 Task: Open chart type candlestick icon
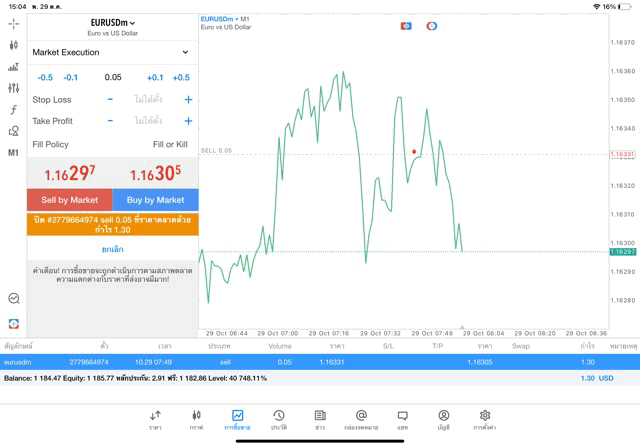click(13, 45)
